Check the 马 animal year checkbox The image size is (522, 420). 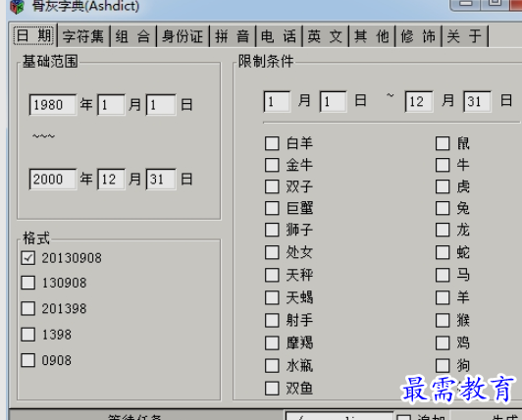443,275
